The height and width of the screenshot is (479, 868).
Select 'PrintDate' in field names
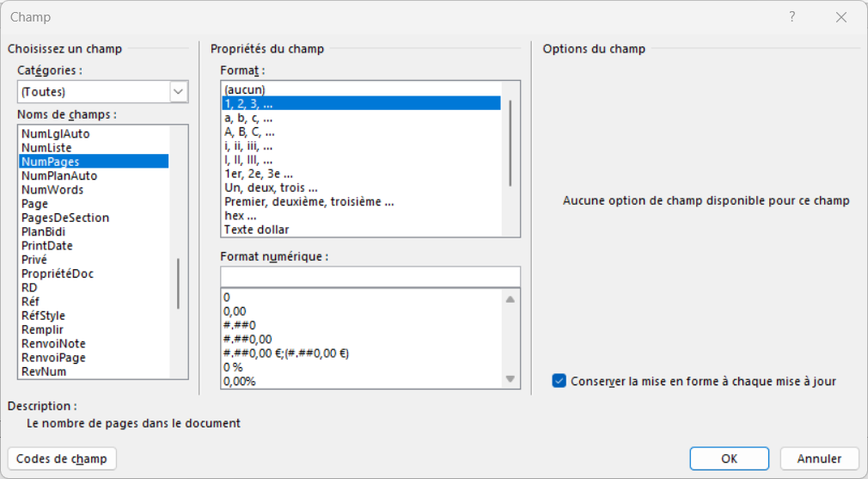[47, 246]
